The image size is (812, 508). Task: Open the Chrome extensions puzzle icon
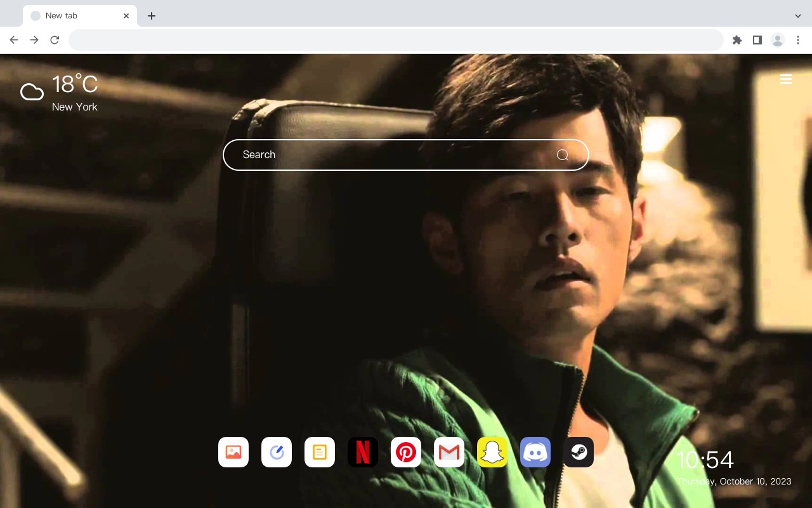point(737,40)
